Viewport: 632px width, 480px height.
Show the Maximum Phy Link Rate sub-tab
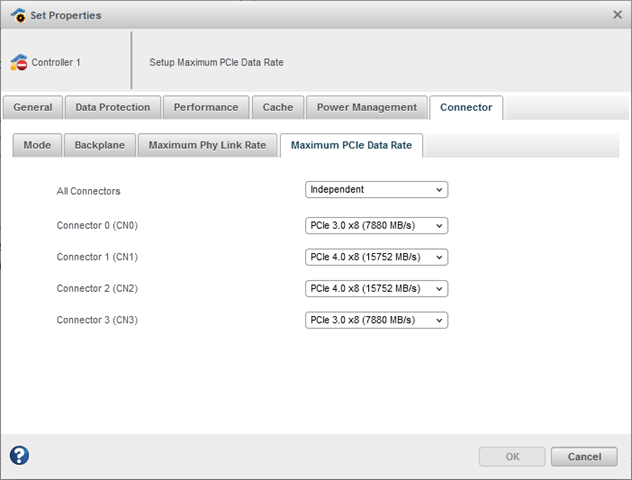207,145
